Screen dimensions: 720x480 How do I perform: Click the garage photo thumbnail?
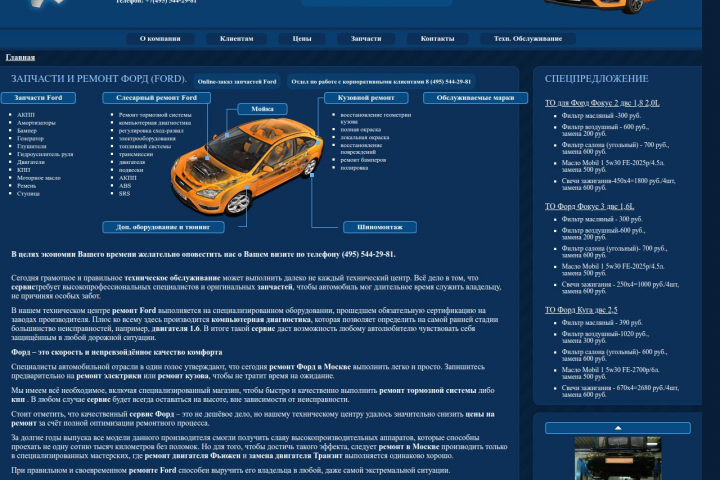[x=618, y=458]
